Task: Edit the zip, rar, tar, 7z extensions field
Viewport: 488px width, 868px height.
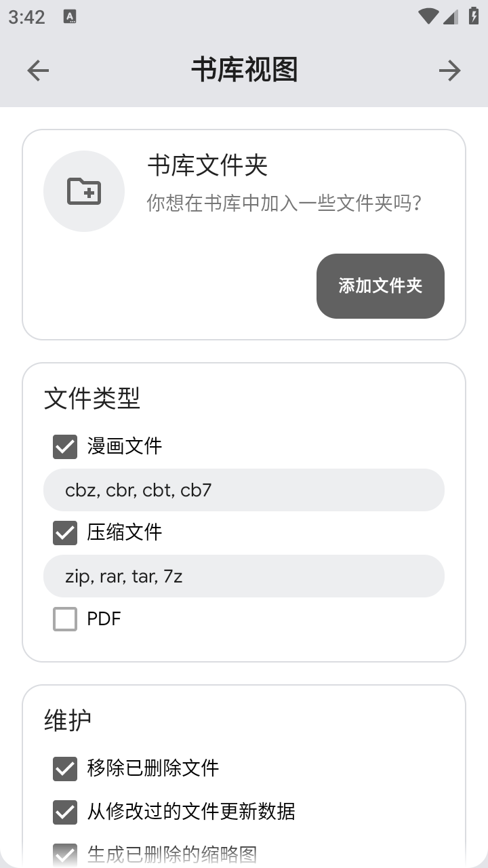Action: (244, 576)
